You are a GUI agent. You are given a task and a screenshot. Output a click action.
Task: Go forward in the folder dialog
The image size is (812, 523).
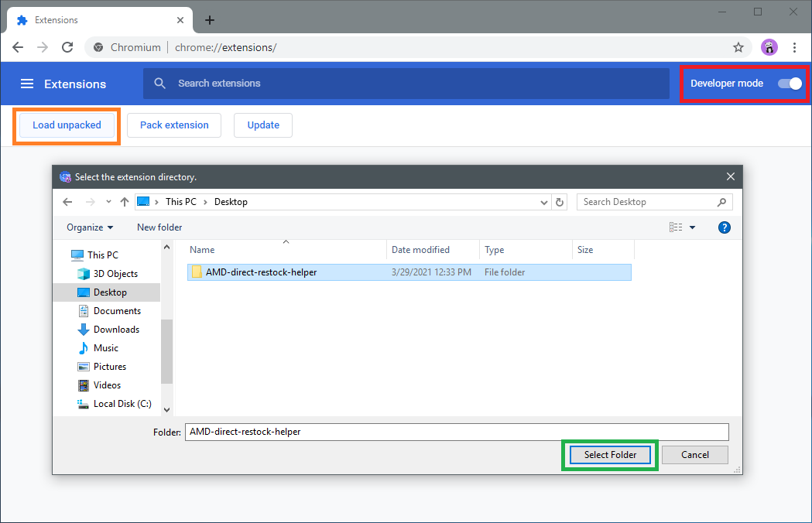(90, 202)
